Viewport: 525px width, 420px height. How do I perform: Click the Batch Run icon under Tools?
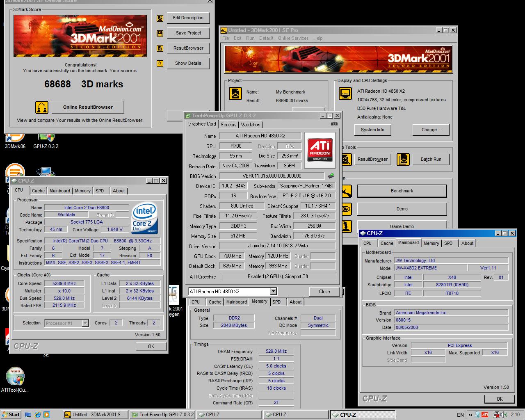[x=403, y=160]
